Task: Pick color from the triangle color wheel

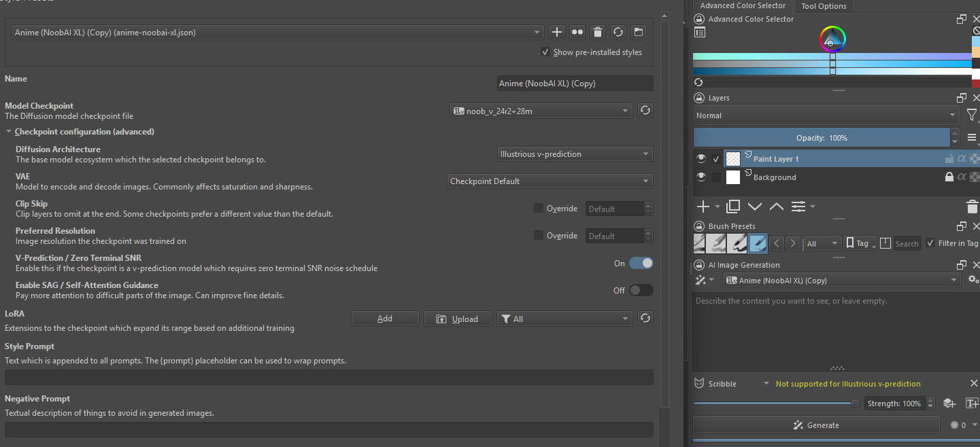Action: tap(832, 39)
